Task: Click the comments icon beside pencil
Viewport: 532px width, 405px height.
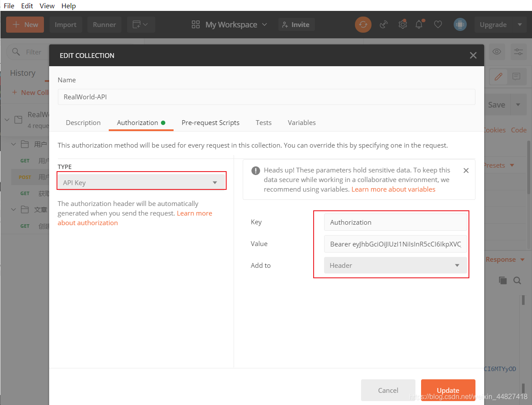Action: coord(516,77)
